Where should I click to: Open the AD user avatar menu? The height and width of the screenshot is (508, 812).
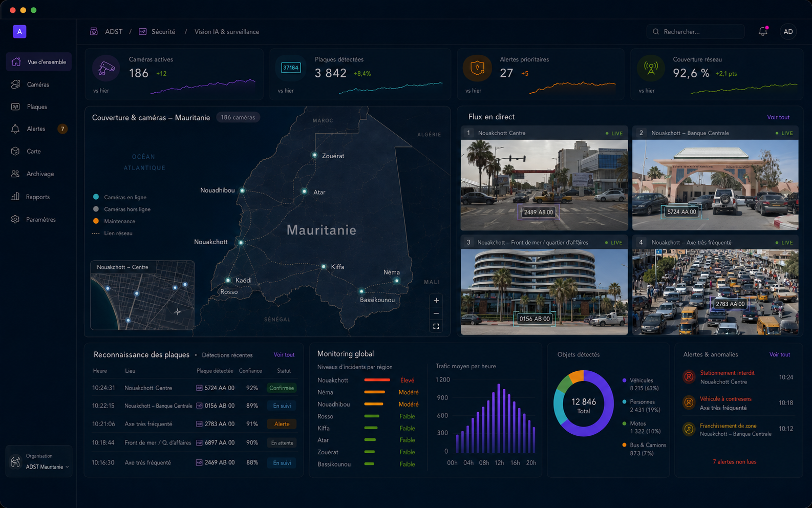point(788,32)
